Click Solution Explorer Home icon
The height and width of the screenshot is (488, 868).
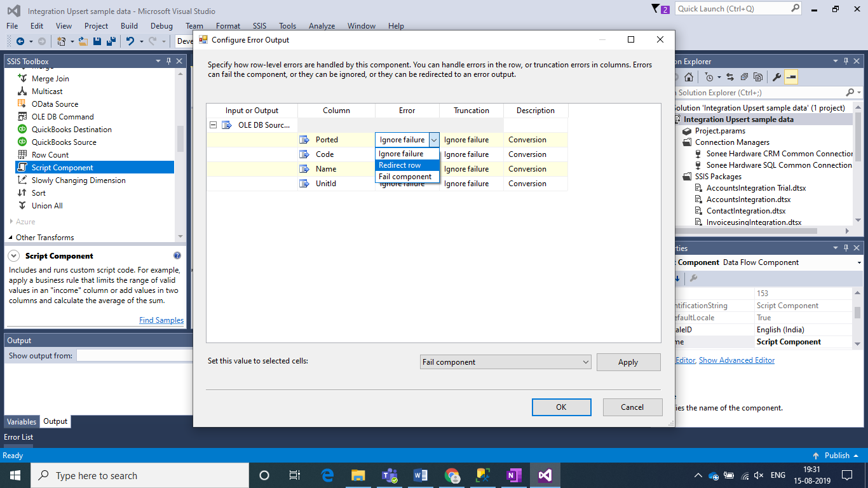point(689,77)
